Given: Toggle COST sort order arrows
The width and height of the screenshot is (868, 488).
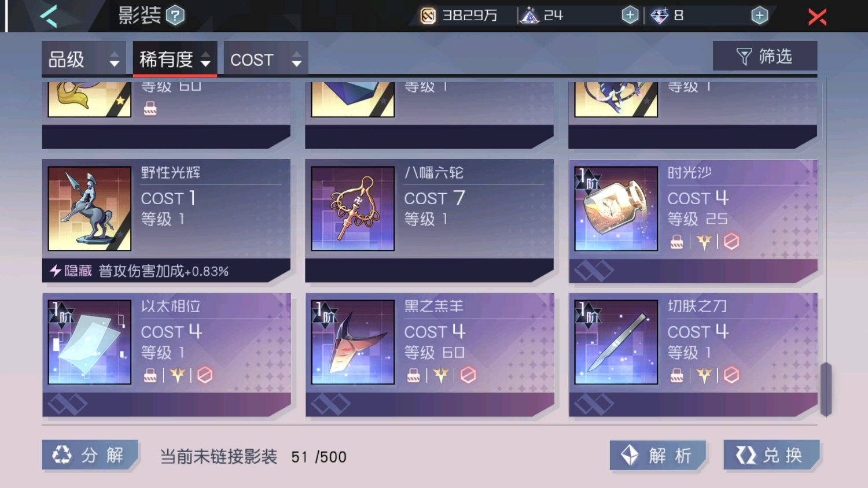Looking at the screenshot, I should point(296,60).
